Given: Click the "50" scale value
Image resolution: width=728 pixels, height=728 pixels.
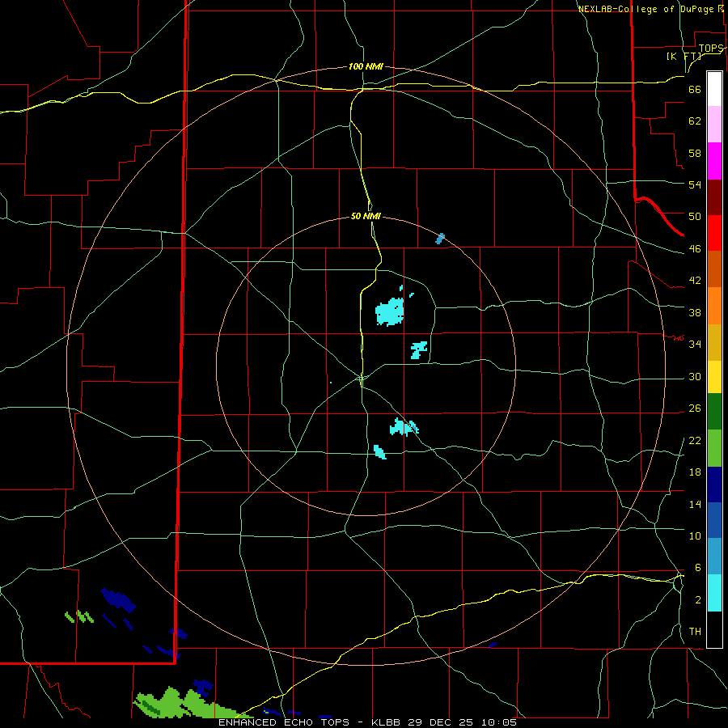Looking at the screenshot, I should click(x=695, y=217).
